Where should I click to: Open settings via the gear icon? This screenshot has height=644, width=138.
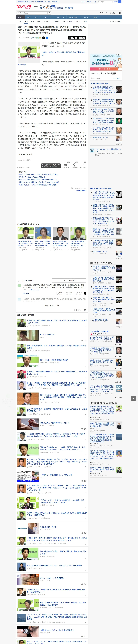point(120,13)
